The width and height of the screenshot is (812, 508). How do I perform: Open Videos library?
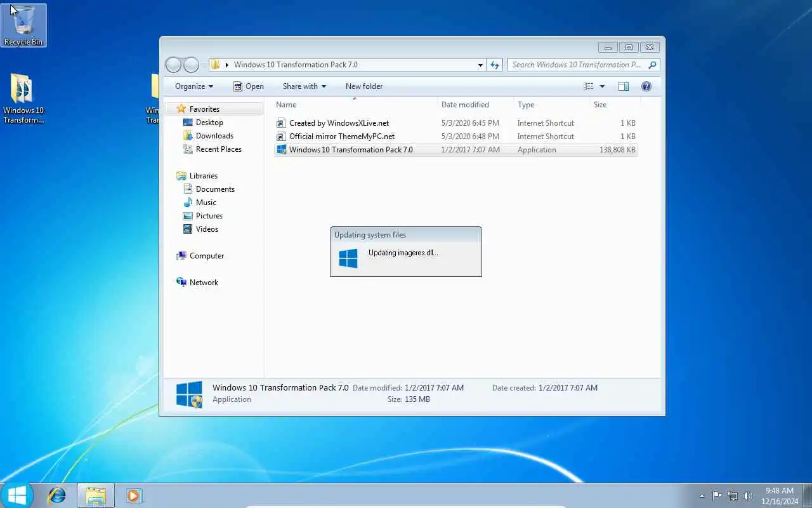pyautogui.click(x=200, y=229)
